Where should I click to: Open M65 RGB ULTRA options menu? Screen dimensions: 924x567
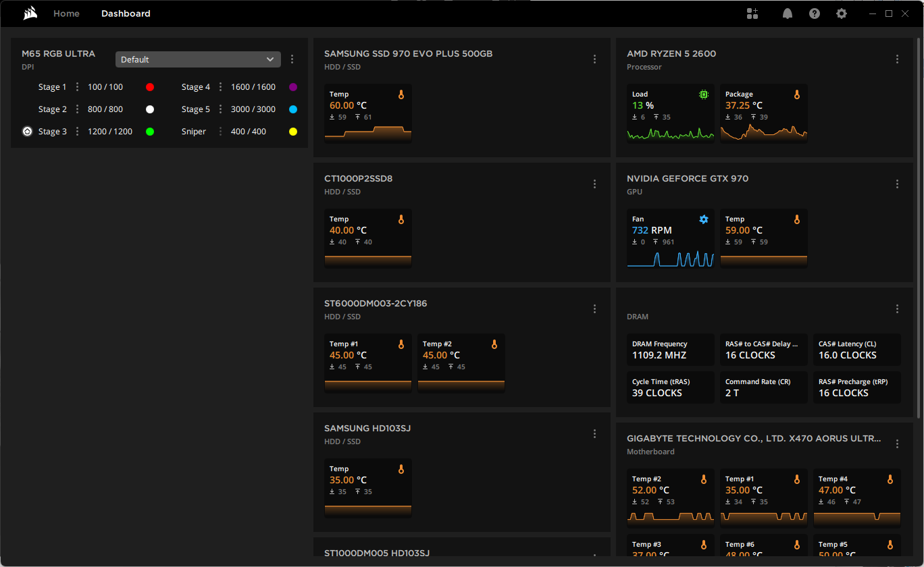292,59
